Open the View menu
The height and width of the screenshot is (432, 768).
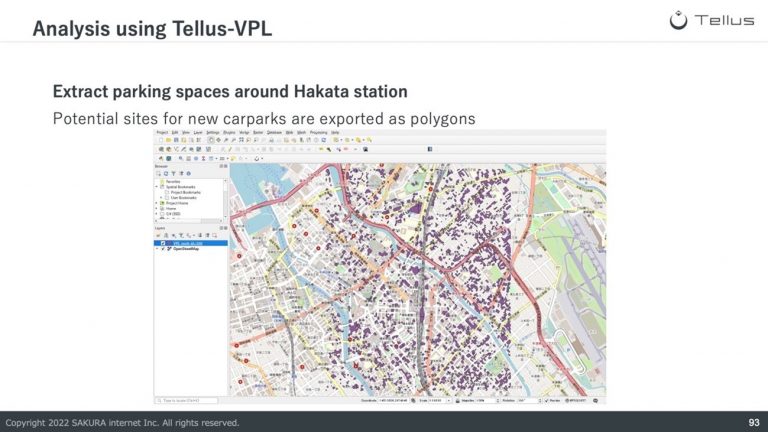point(186,133)
